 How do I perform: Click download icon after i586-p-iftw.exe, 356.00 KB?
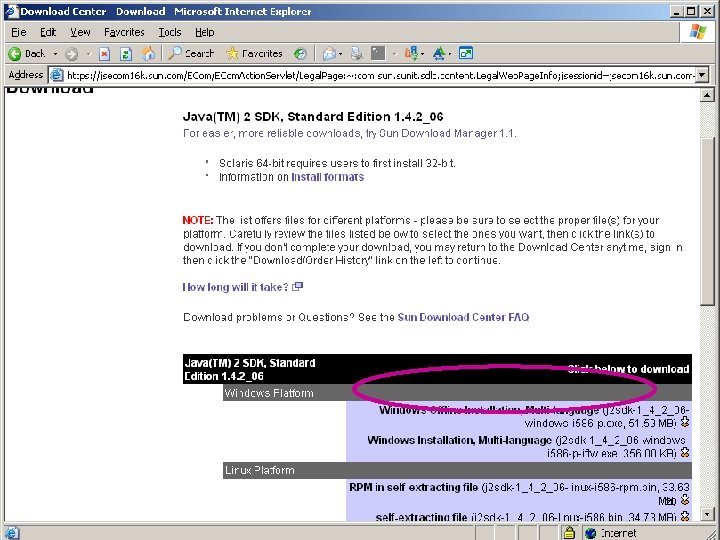[685, 453]
